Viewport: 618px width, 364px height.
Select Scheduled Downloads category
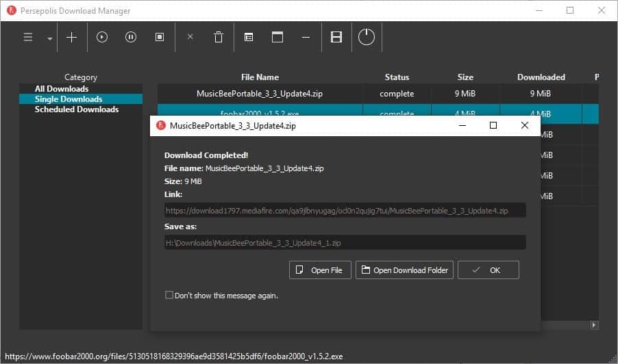[x=77, y=109]
